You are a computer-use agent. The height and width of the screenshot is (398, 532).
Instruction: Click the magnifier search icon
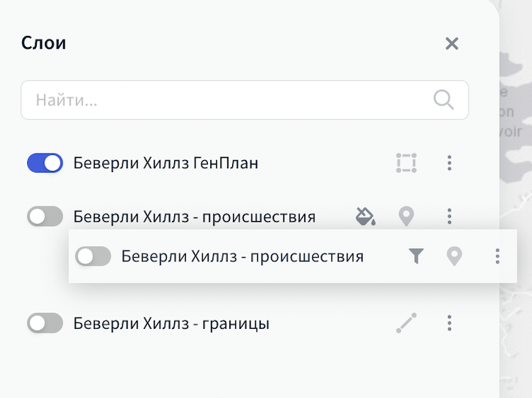[443, 99]
